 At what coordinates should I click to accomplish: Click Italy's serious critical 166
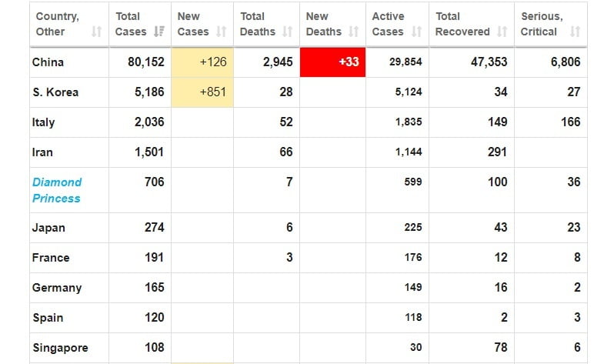click(571, 122)
